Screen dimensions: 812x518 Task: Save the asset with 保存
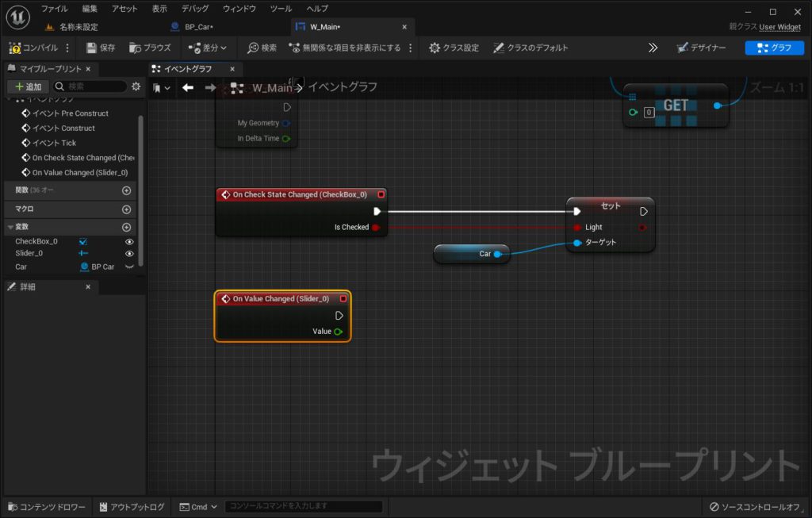pyautogui.click(x=101, y=48)
